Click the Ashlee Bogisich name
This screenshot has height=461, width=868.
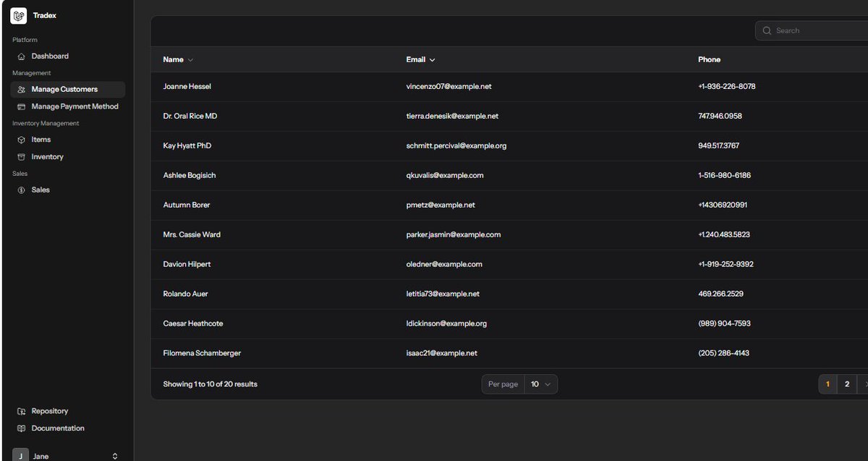pos(190,176)
